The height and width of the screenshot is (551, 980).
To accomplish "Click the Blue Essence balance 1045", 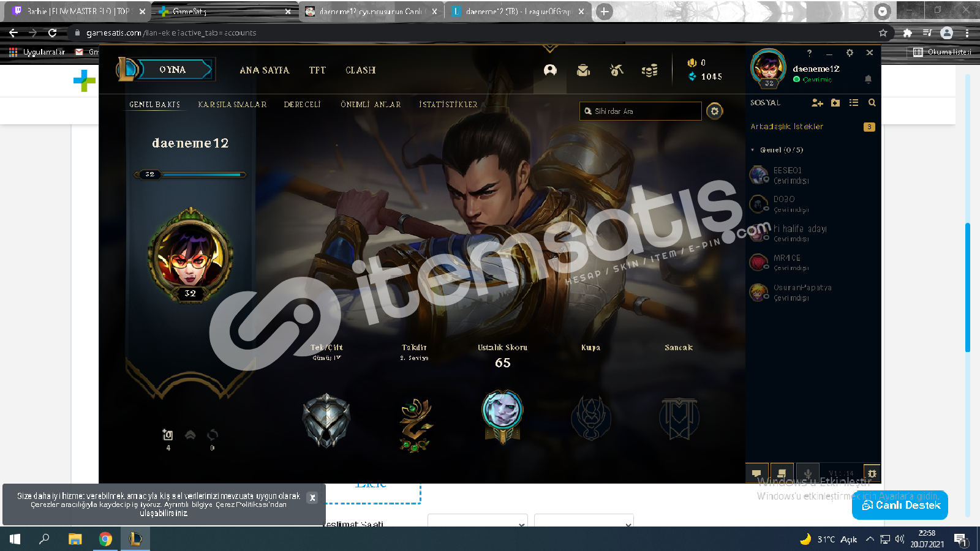I will 705,77.
